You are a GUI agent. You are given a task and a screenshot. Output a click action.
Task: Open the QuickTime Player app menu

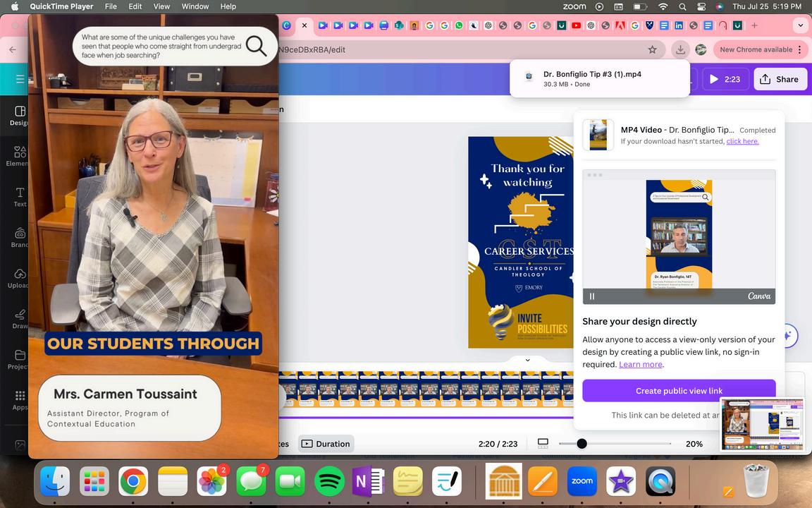click(x=61, y=6)
